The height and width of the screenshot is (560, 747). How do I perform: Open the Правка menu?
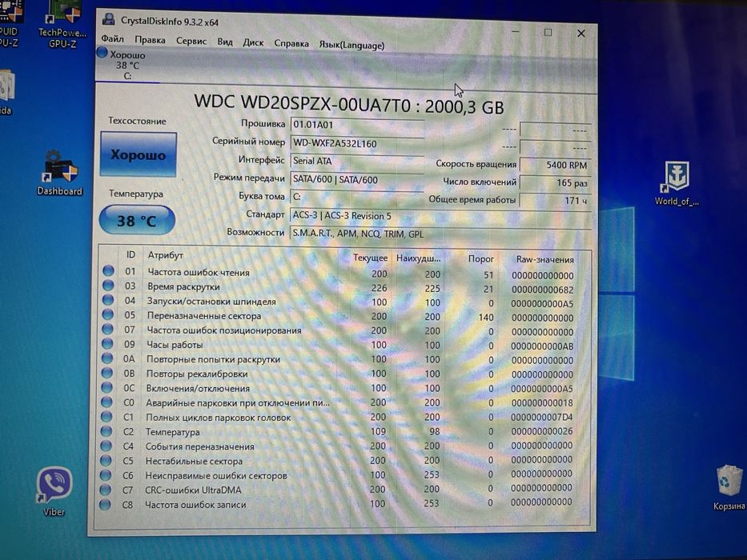tap(150, 40)
